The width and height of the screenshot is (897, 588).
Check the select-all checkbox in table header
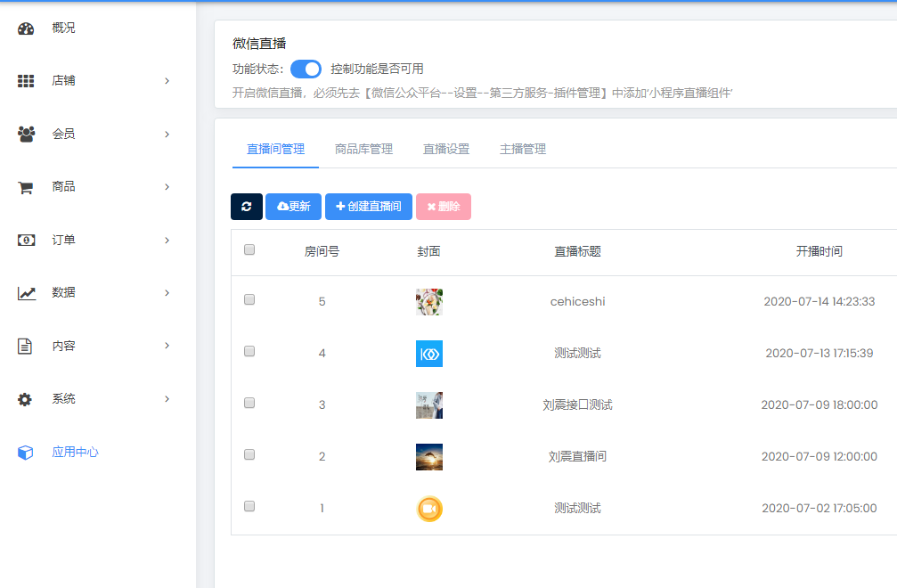click(x=249, y=250)
